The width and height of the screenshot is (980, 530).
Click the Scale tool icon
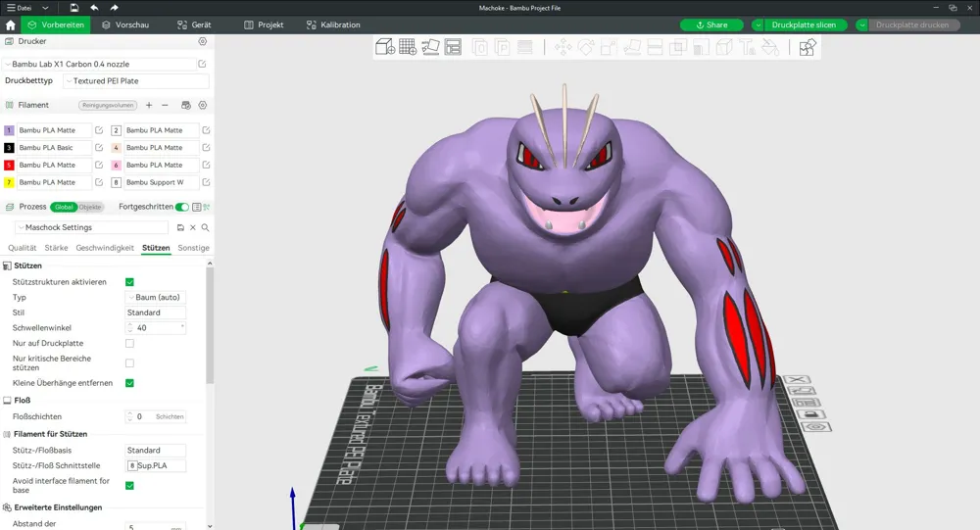click(x=609, y=47)
